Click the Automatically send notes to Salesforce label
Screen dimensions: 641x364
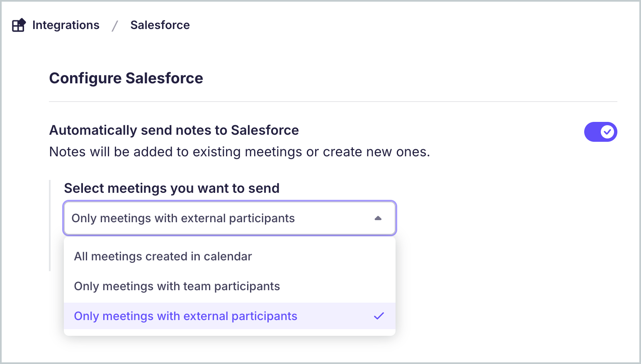[174, 130]
